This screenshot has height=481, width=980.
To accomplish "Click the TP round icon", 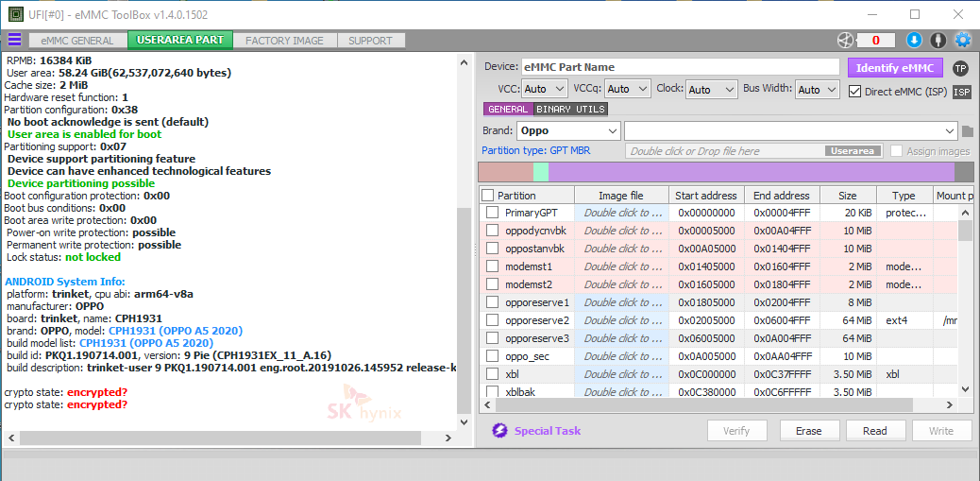I will pyautogui.click(x=960, y=68).
